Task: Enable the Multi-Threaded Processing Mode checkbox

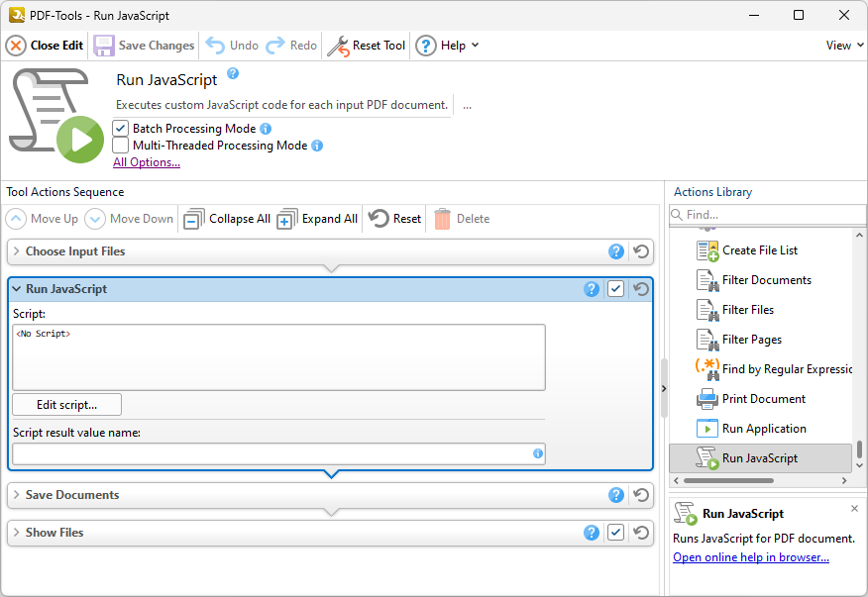Action: pos(120,146)
